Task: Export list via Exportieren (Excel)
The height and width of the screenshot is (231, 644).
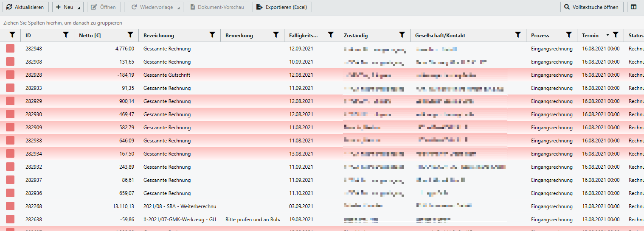Action: tap(282, 7)
